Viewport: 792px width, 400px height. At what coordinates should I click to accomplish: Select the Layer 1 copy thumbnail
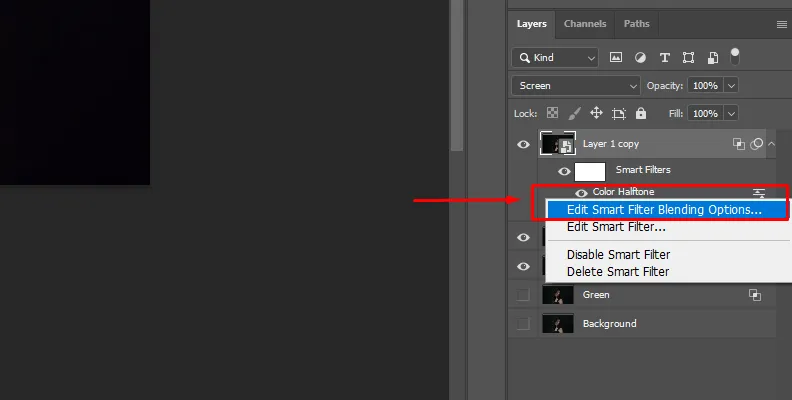pos(558,143)
